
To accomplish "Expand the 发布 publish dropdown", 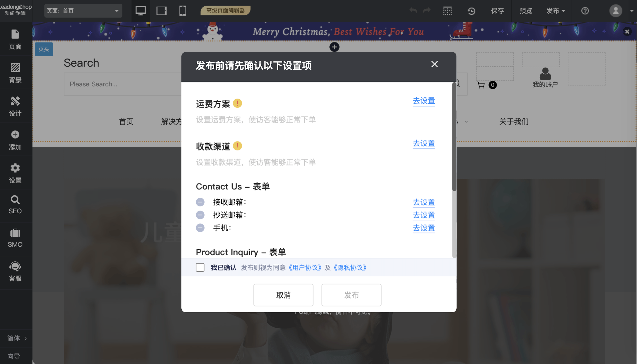I will (x=555, y=11).
